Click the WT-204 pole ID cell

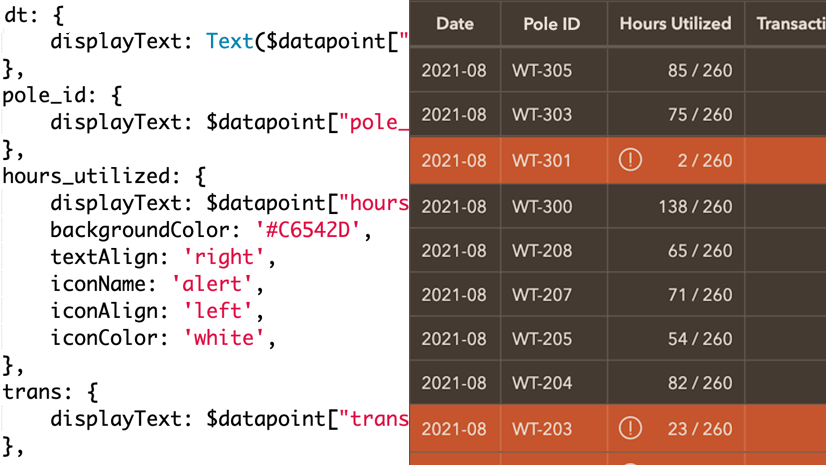coord(542,384)
